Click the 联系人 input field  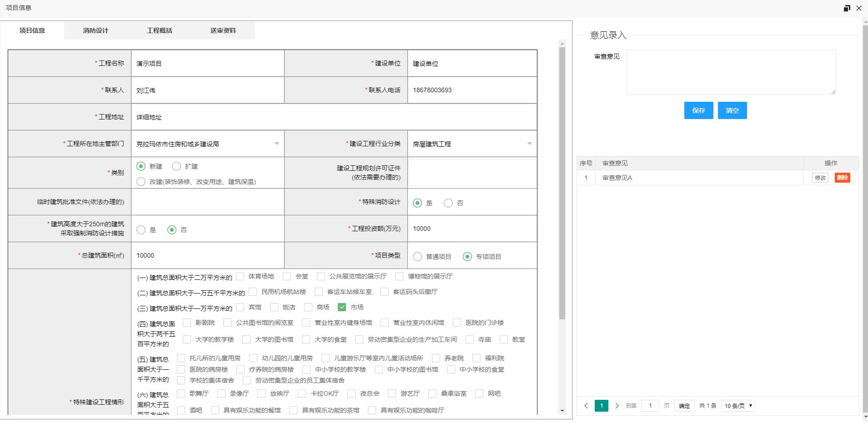(208, 90)
